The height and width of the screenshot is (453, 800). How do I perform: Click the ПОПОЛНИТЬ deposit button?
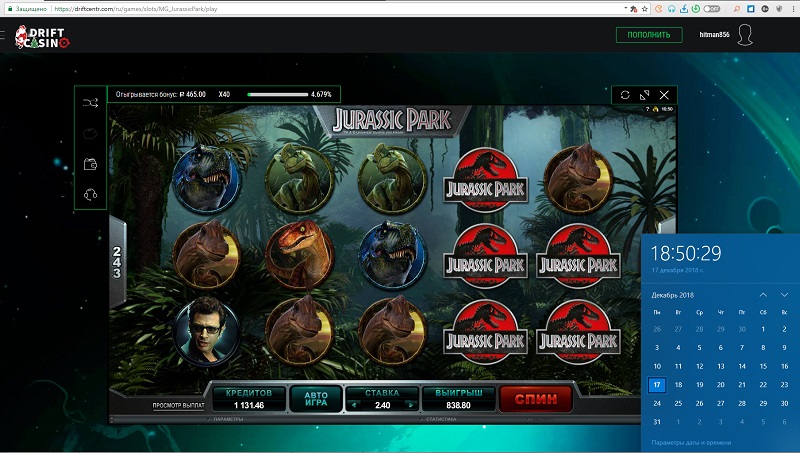click(649, 35)
